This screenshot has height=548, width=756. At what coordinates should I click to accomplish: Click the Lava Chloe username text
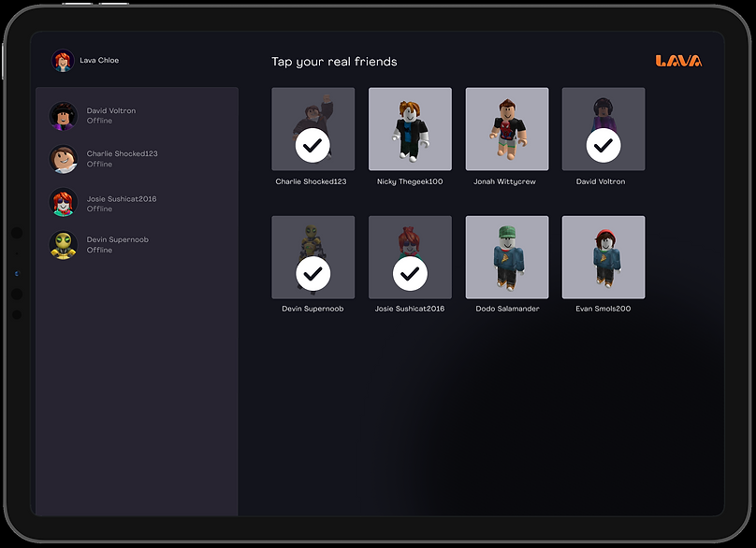coord(99,60)
